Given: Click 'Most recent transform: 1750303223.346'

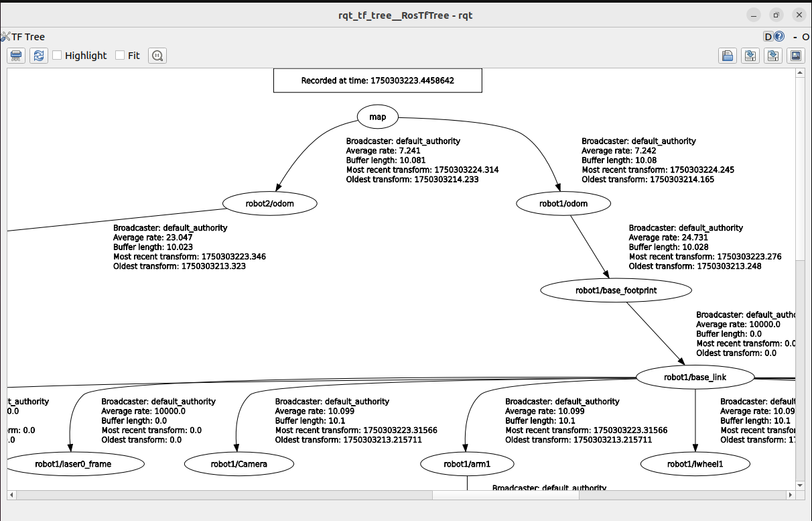Looking at the screenshot, I should 190,256.
